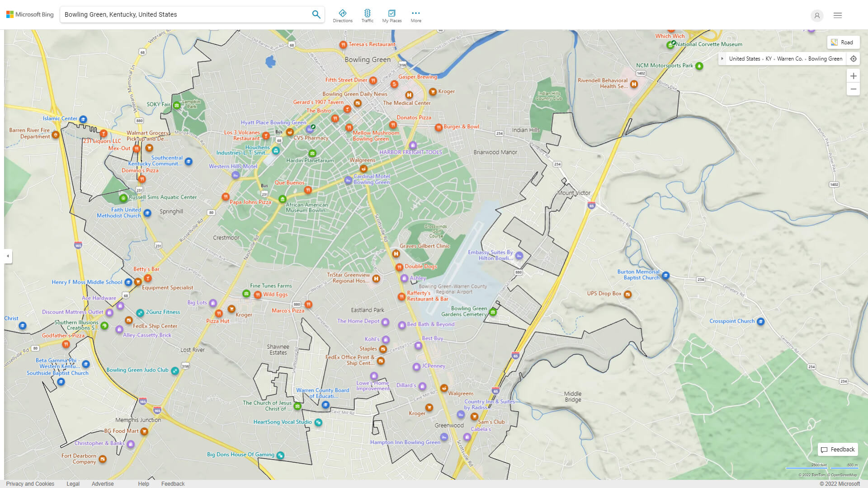The height and width of the screenshot is (488, 868).
Task: Click the Microsoft Bing logo
Action: (x=29, y=14)
